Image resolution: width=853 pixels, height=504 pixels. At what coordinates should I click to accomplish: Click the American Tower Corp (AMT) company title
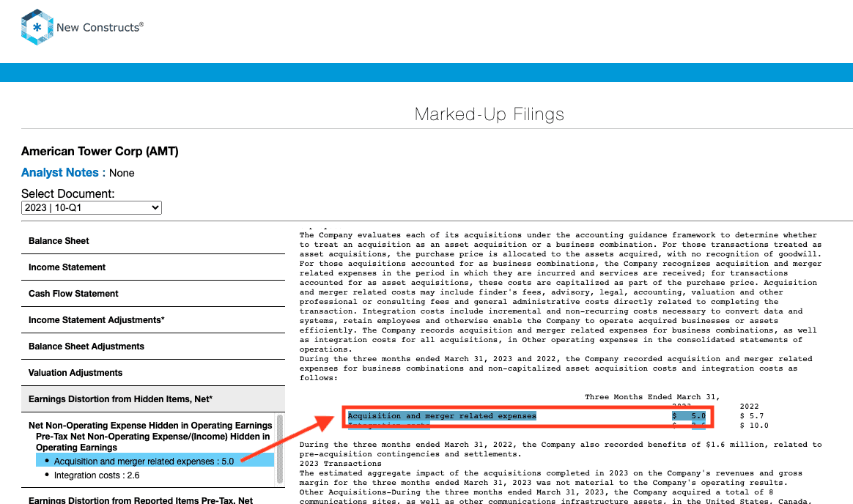tap(100, 151)
